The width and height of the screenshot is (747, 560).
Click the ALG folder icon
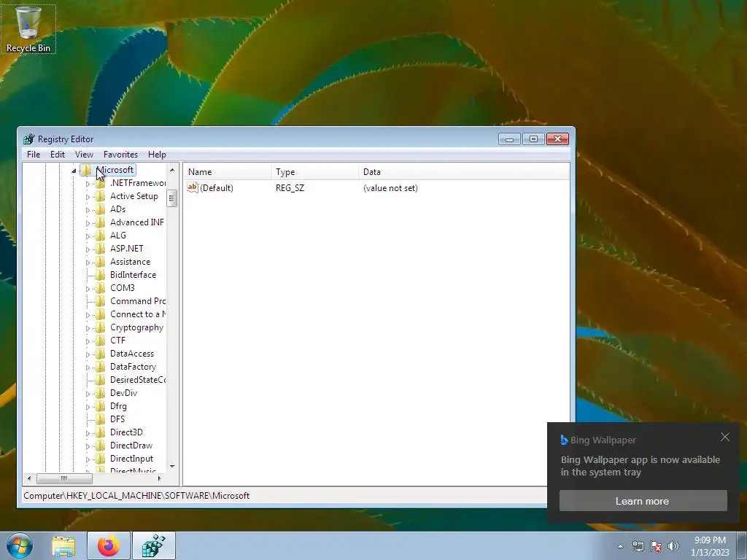coord(100,236)
